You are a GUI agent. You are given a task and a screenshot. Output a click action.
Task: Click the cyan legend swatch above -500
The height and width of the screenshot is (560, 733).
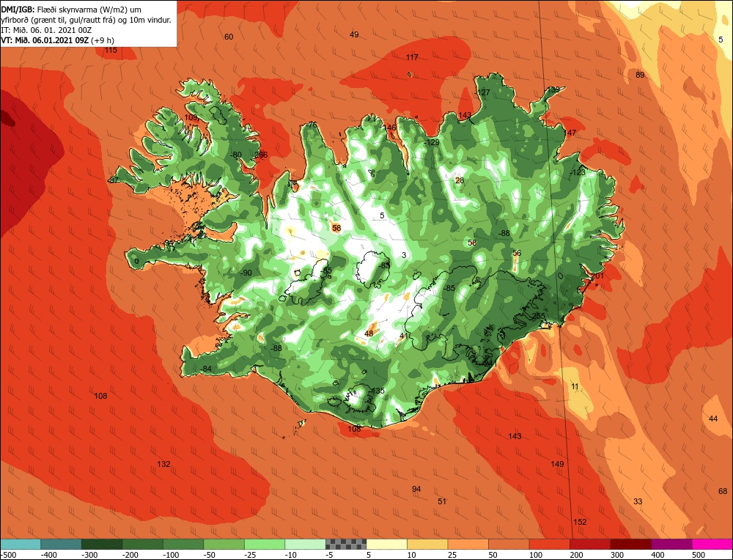coord(20,544)
